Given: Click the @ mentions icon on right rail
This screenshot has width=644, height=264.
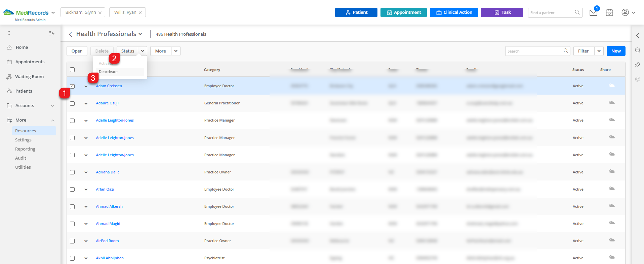Looking at the screenshot, I should pyautogui.click(x=638, y=79).
